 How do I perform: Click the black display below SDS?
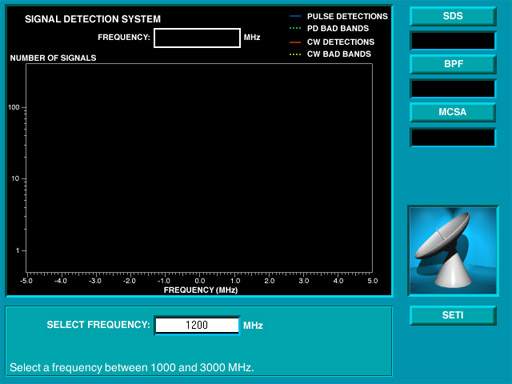click(453, 41)
